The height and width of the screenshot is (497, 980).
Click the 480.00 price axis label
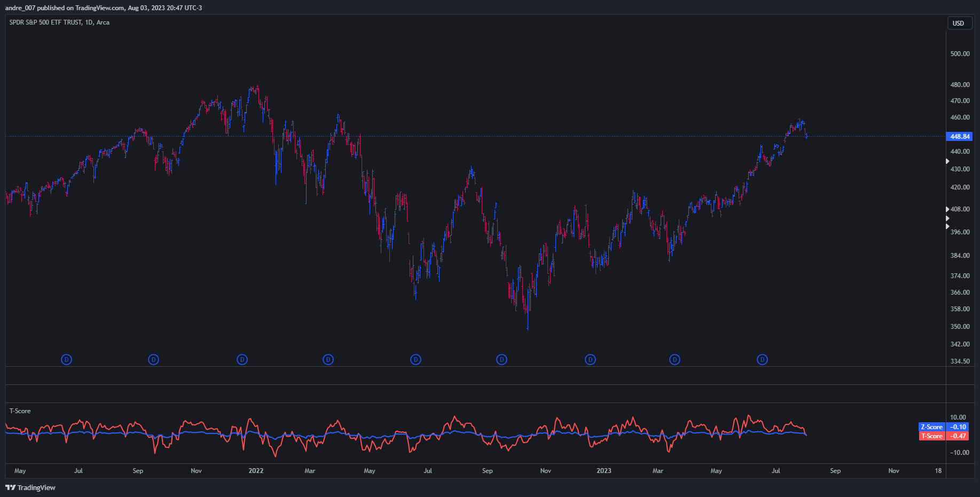coord(960,85)
